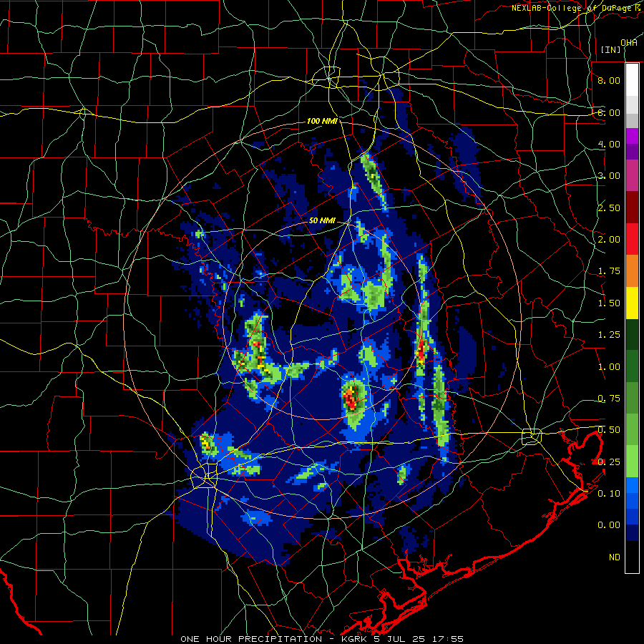This screenshot has height=644, width=644.
Task: Click the [IN] units label
Action: [x=611, y=49]
